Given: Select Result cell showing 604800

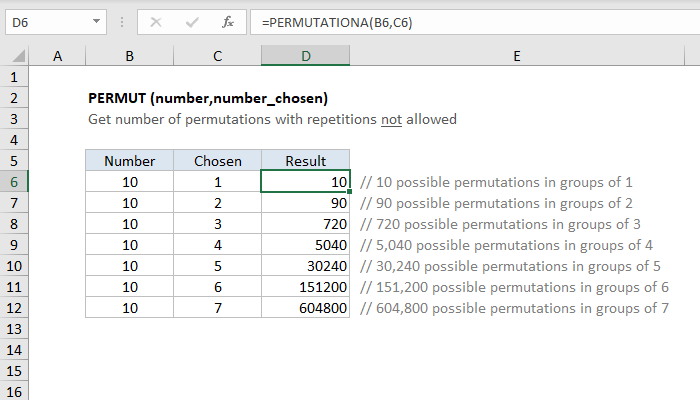Looking at the screenshot, I should click(x=305, y=308).
